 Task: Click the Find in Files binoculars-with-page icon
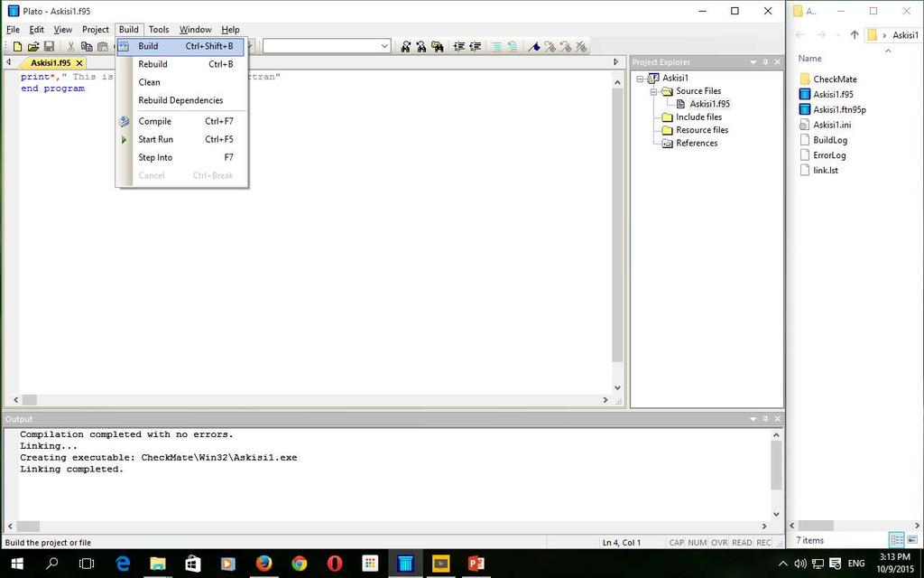[x=438, y=47]
